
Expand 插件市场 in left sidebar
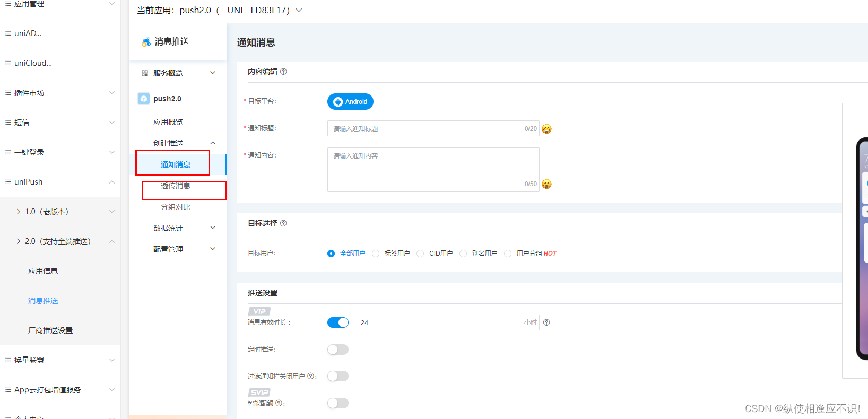(112, 93)
